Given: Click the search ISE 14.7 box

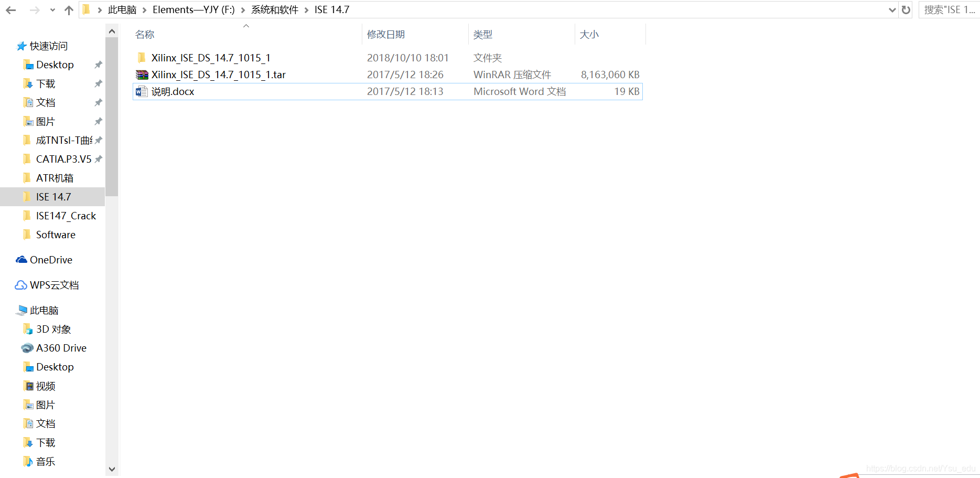Looking at the screenshot, I should 949,9.
